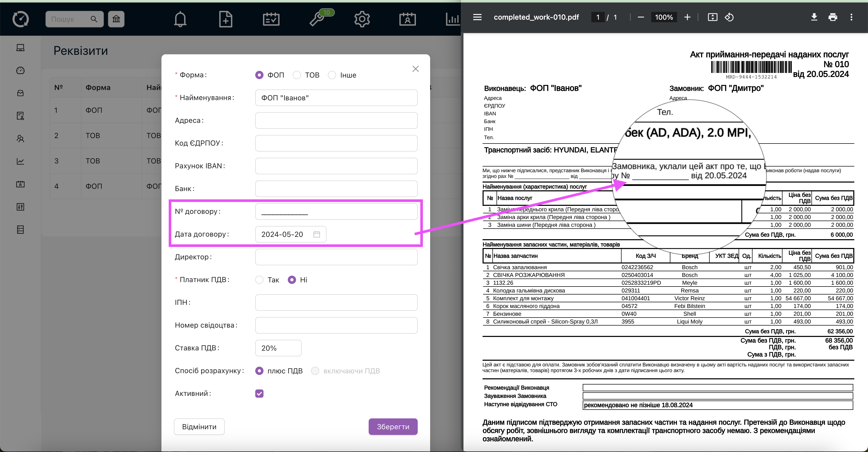
Task: Open the PDF viewer sidebar menu
Action: 477,17
